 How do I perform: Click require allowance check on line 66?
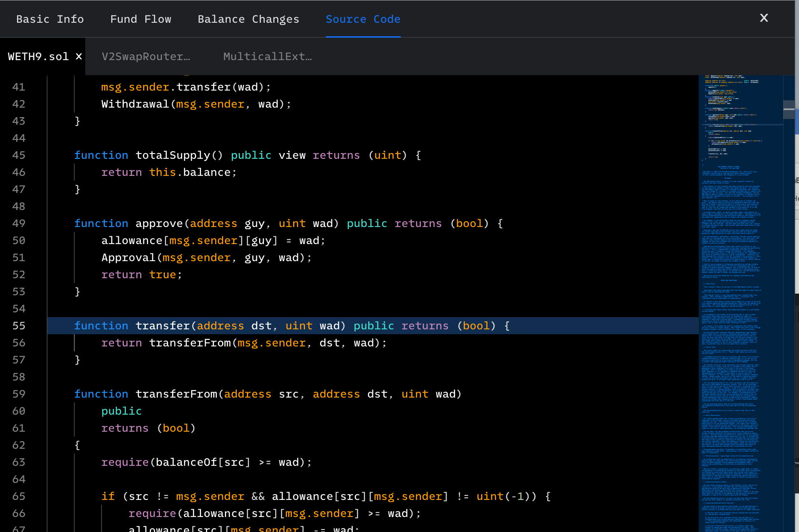275,514
